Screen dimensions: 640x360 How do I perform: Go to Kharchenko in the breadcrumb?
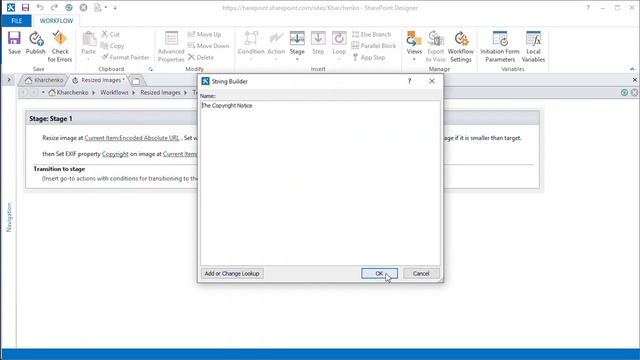(72, 93)
